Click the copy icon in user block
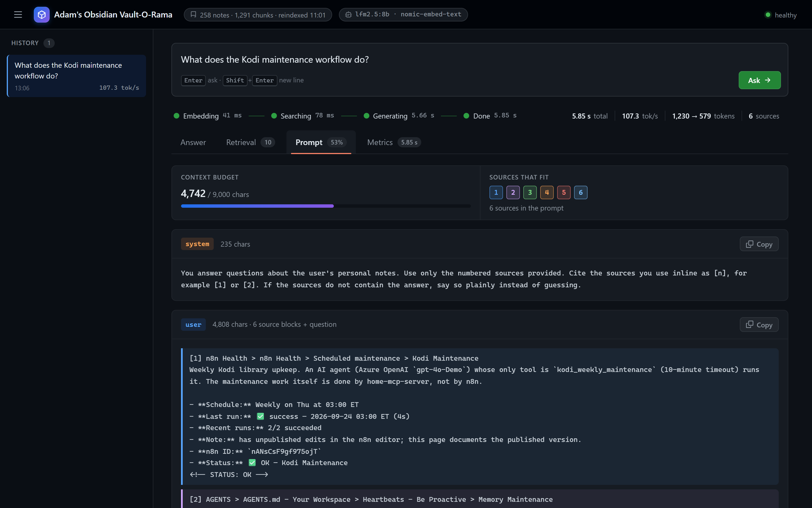The image size is (812, 508). [749, 325]
